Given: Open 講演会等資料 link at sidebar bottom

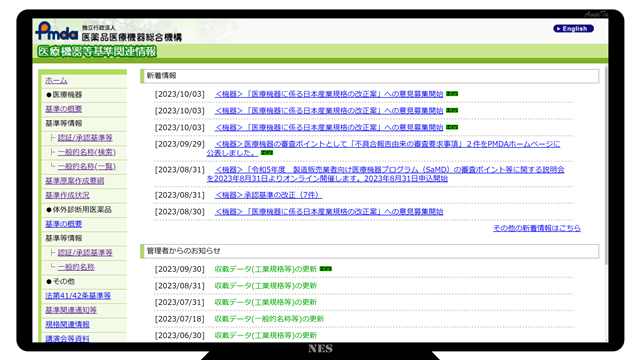Looking at the screenshot, I should tap(67, 338).
